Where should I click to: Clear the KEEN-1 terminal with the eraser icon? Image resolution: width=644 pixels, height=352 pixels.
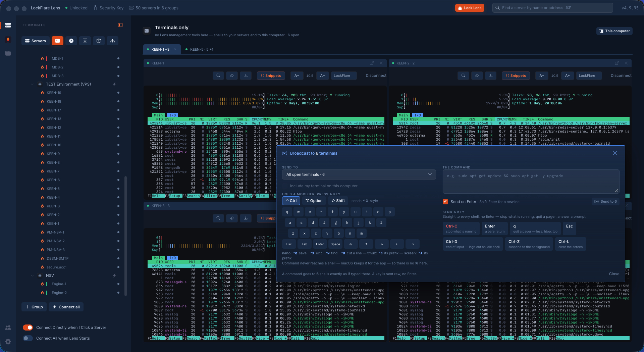[232, 76]
